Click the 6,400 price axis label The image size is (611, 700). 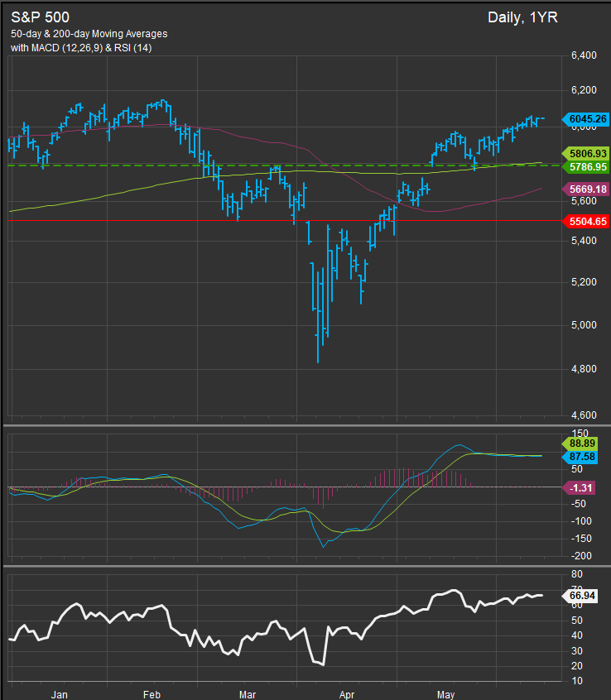584,55
